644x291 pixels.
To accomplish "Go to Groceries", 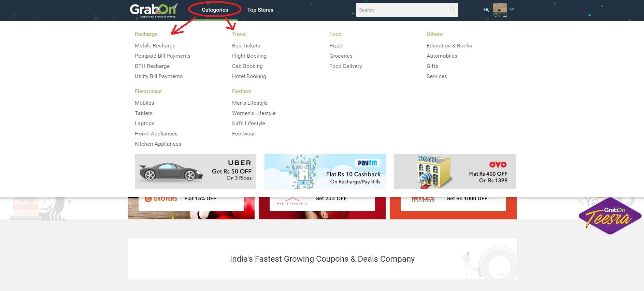I will tap(341, 56).
